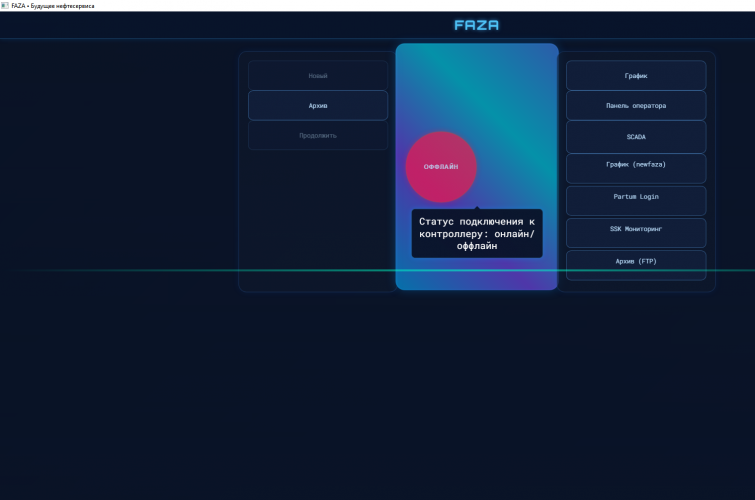Click the controller status tooltip text

coord(477,233)
